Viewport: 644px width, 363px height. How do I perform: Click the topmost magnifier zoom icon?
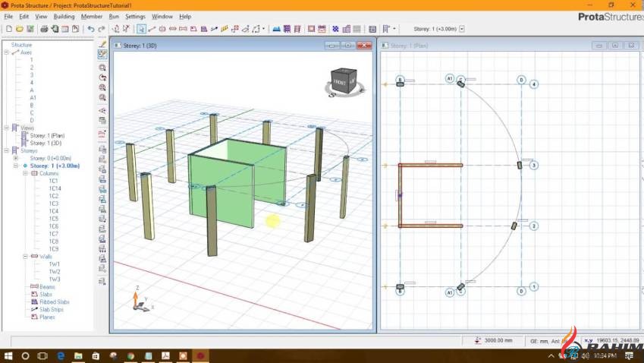102,67
